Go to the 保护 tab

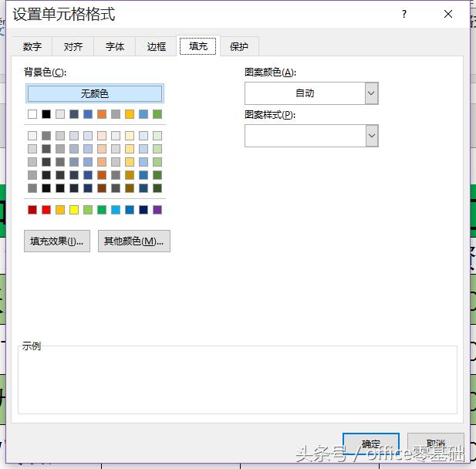click(x=239, y=46)
